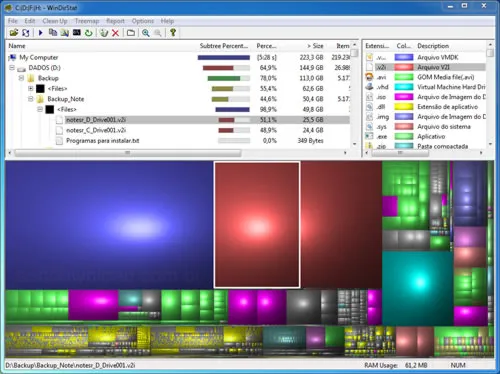The image size is (500, 374).
Task: Click the large blue VMDK treemap block
Action: tap(109, 225)
